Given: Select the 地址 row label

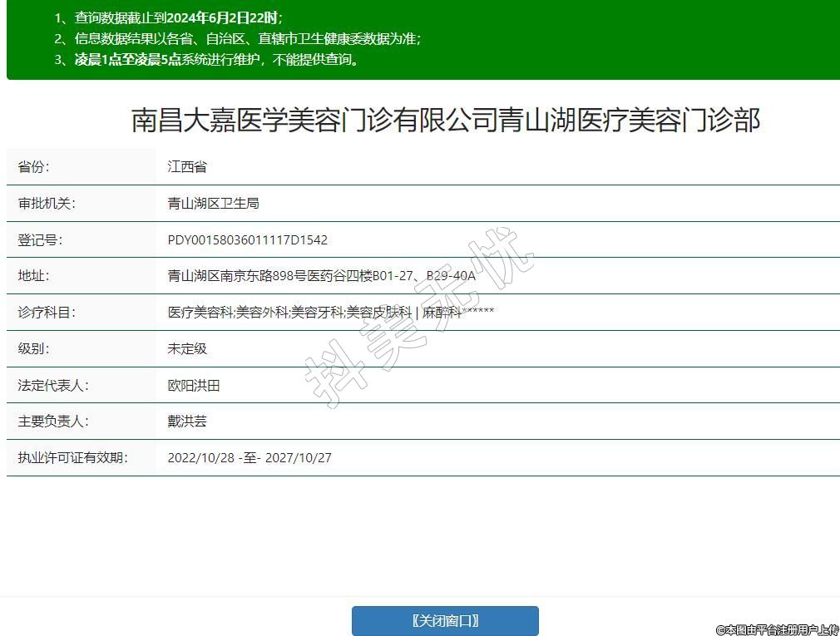Looking at the screenshot, I should tap(34, 275).
